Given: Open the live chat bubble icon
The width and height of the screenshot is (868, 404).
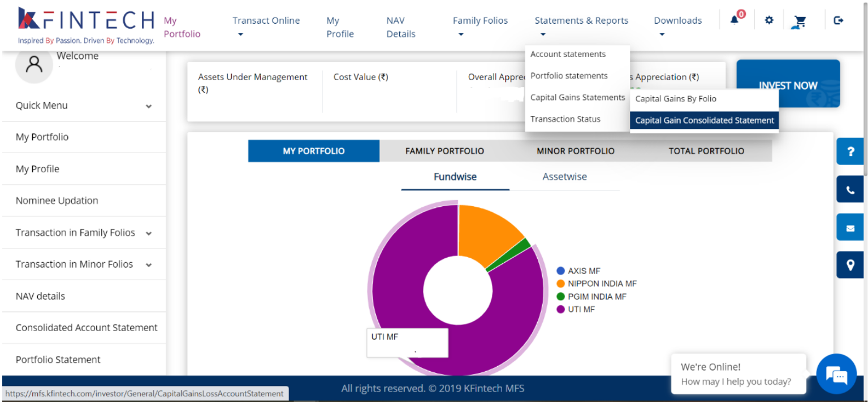Looking at the screenshot, I should coord(836,374).
